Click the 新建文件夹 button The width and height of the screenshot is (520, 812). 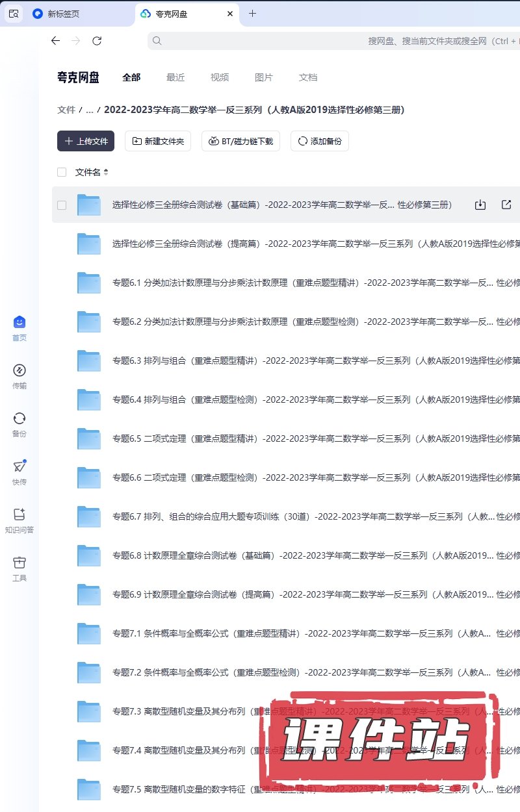[158, 141]
